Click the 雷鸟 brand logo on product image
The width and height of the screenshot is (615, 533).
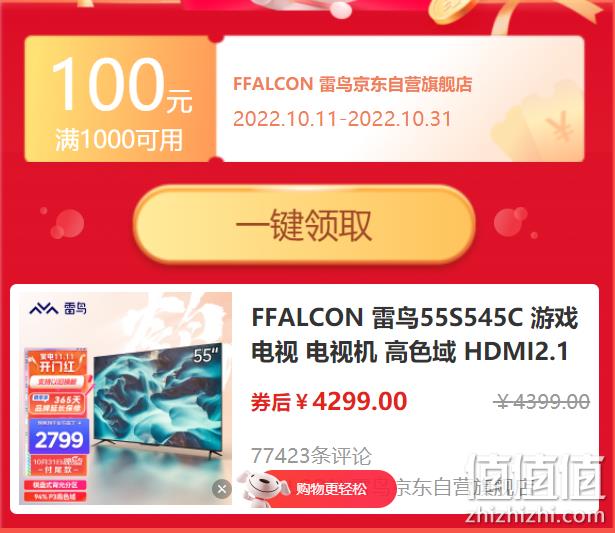(x=58, y=309)
